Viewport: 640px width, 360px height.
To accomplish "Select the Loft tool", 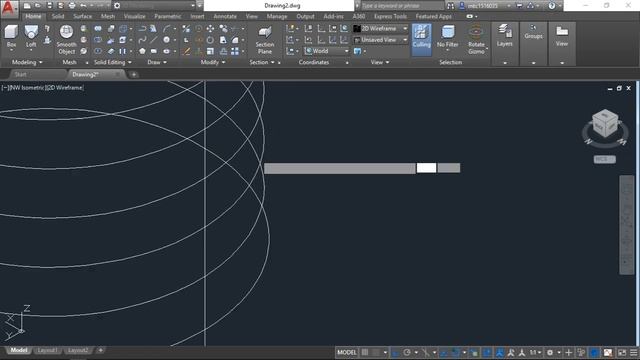I will pyautogui.click(x=31, y=37).
